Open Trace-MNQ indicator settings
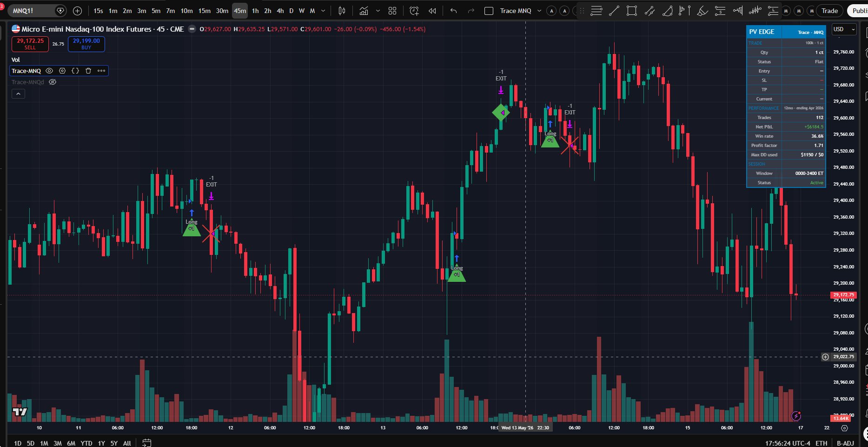Screen dimensions: 868x447 (x=62, y=71)
